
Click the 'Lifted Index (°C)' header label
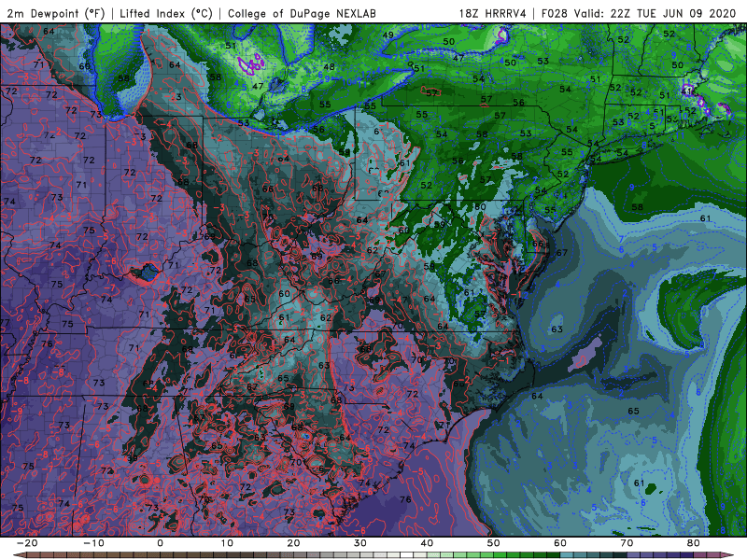pos(166,14)
